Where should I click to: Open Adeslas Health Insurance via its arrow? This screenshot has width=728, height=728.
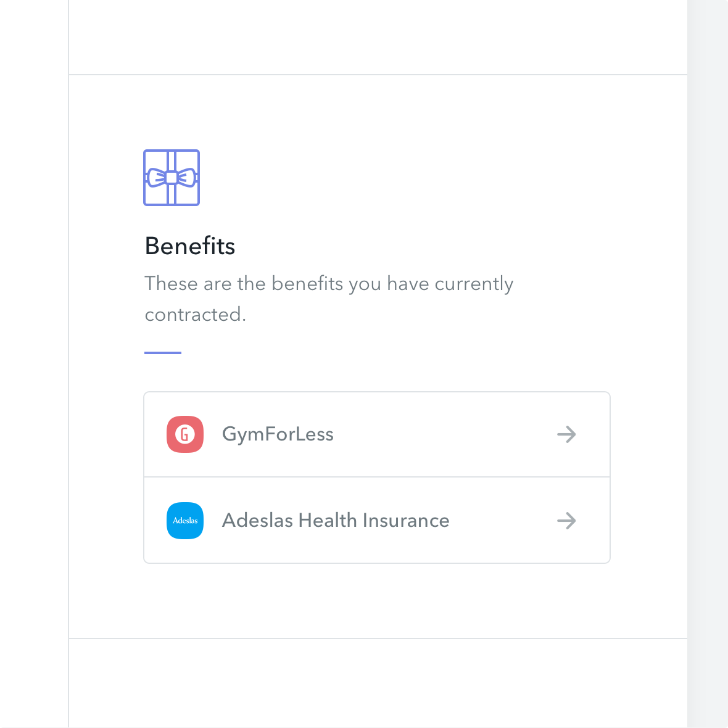(566, 521)
